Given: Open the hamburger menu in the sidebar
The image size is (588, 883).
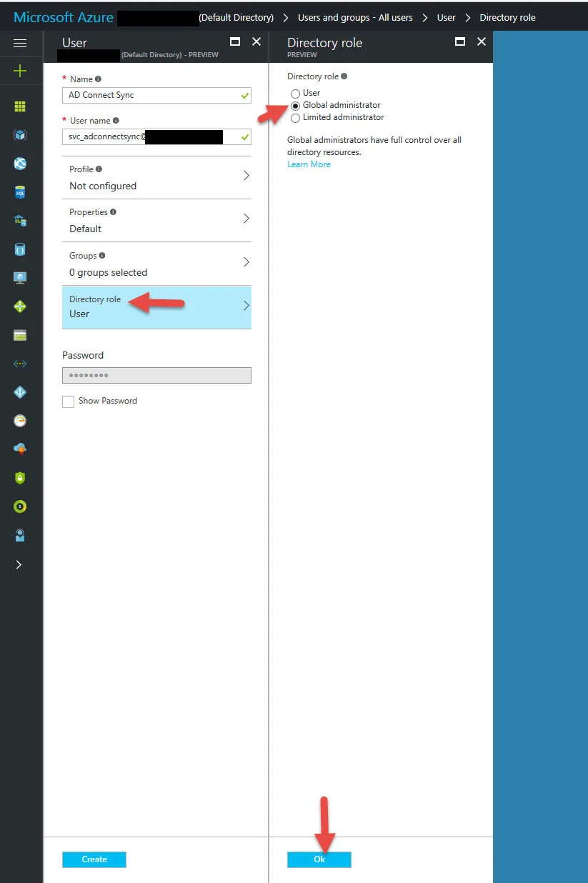Looking at the screenshot, I should click(20, 43).
